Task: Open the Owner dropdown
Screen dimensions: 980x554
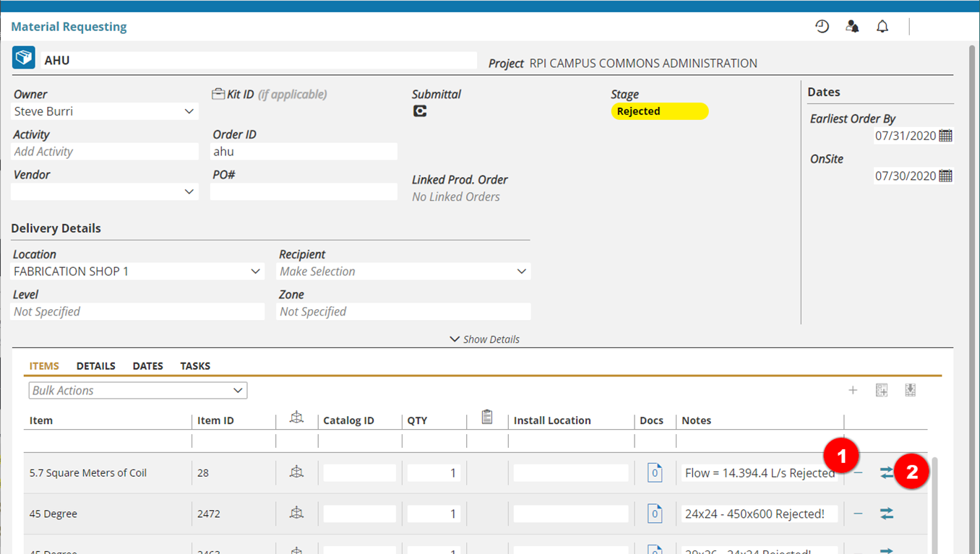Action: pyautogui.click(x=189, y=111)
